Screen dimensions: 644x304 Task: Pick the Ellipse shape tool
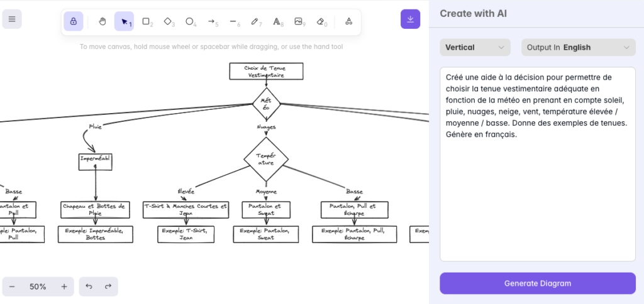click(x=189, y=21)
